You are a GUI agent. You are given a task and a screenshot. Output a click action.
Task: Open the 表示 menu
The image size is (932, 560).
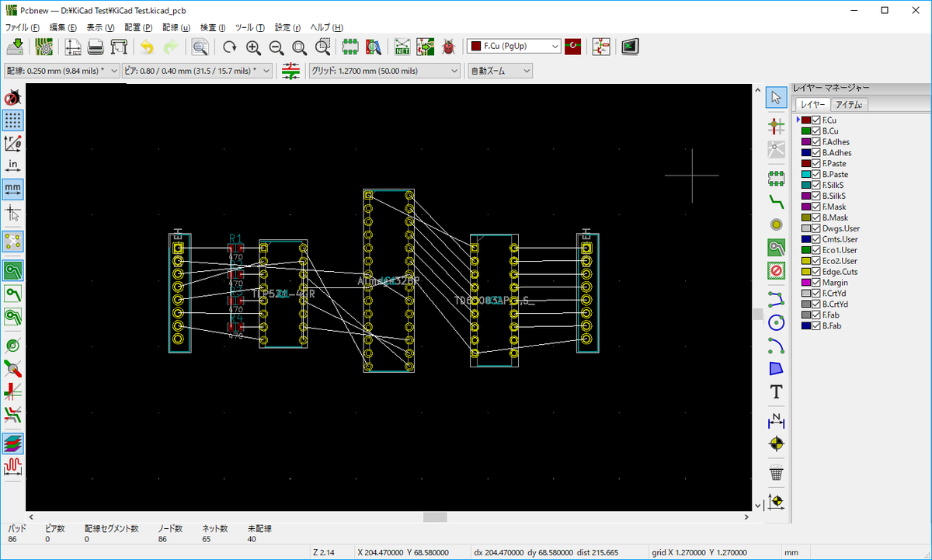tap(100, 27)
